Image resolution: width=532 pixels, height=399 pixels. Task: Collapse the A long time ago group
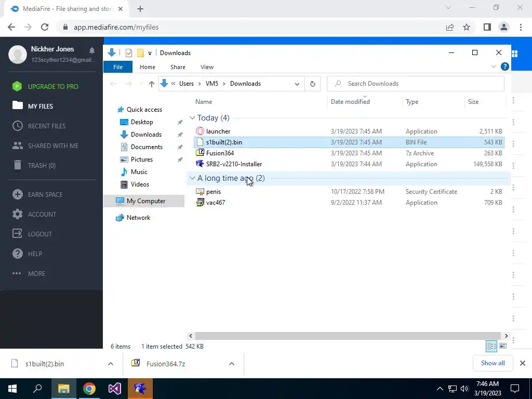point(192,178)
